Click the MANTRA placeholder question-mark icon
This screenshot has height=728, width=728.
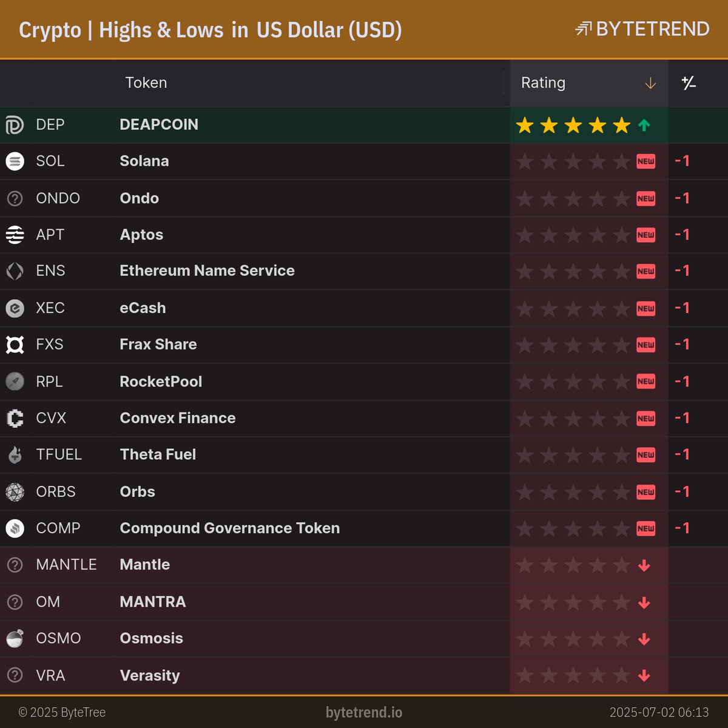tap(15, 602)
